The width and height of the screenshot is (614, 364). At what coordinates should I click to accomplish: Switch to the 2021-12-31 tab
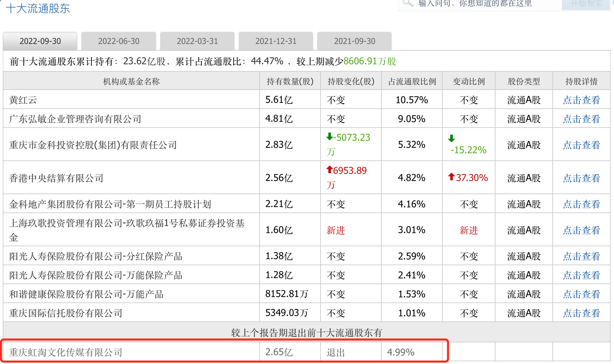(276, 41)
